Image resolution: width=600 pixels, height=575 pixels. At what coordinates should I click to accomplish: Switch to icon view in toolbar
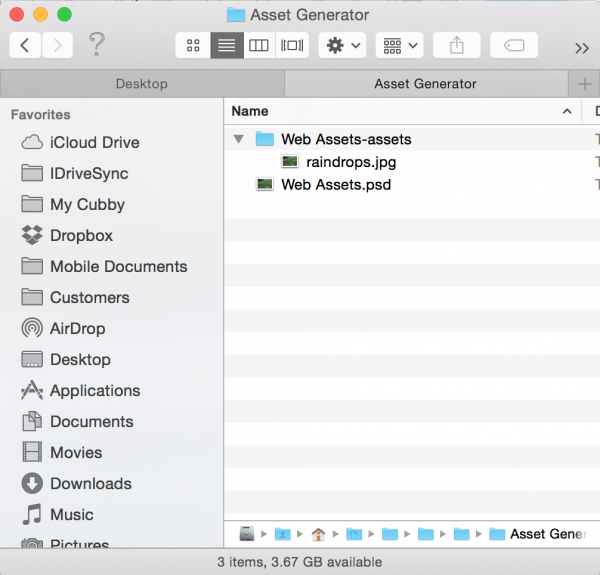click(x=193, y=46)
